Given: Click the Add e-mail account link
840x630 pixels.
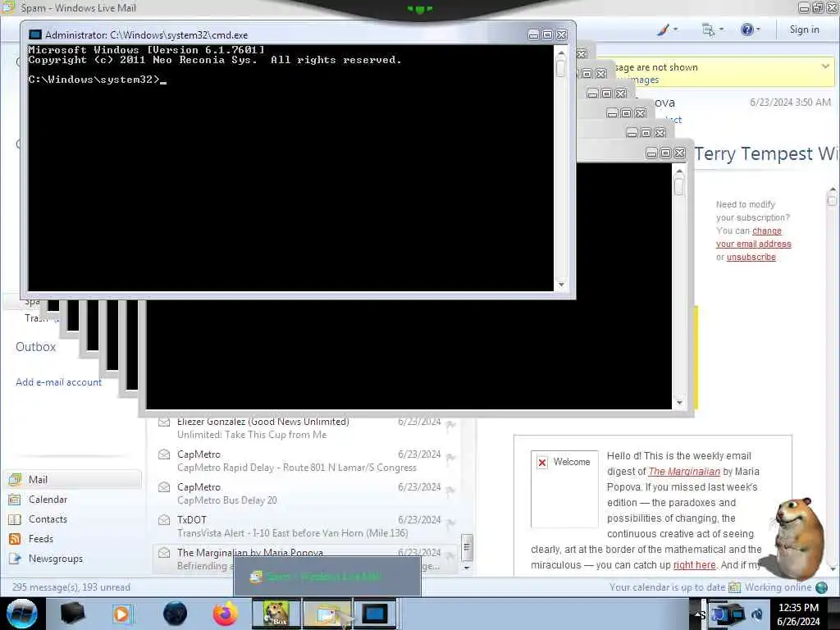Looking at the screenshot, I should click(58, 382).
